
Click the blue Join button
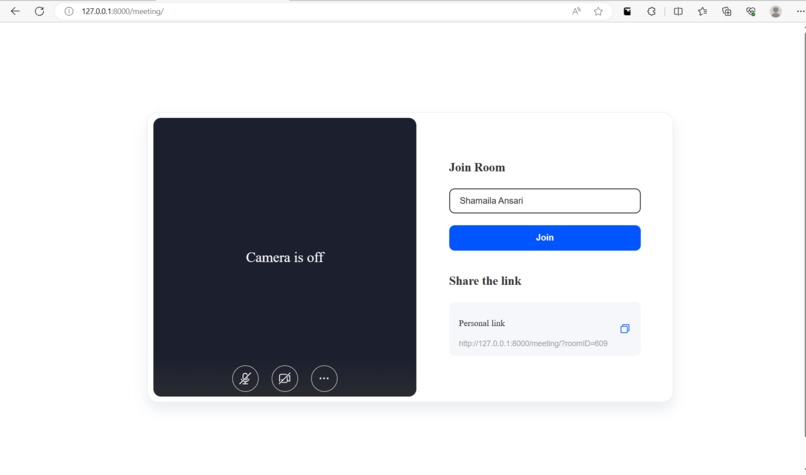pos(545,238)
